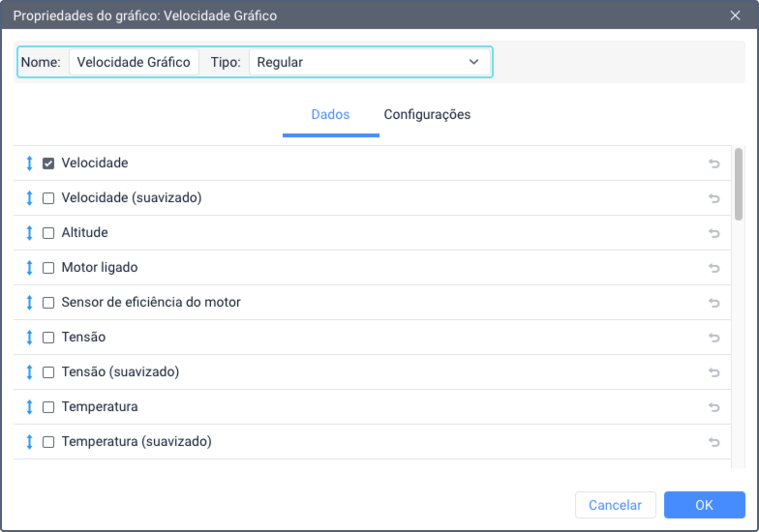Click the data list vertical scrollbar thumb
This screenshot has height=532, width=759.
tap(738, 184)
